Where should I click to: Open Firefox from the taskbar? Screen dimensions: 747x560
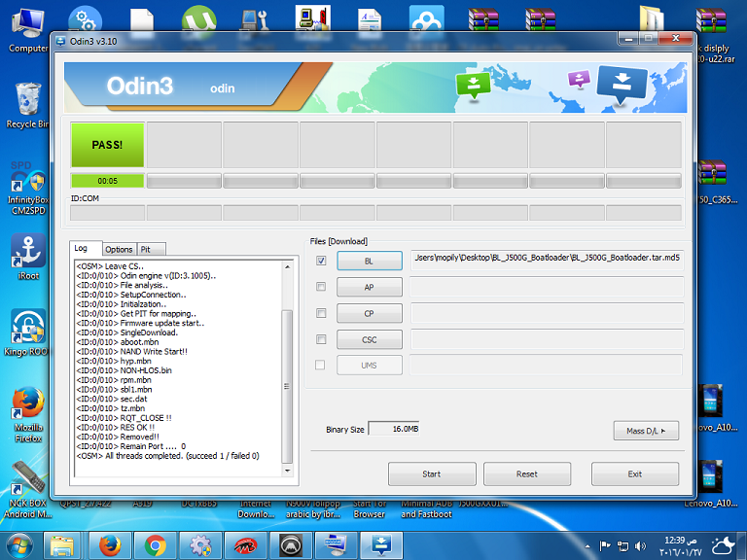110,545
